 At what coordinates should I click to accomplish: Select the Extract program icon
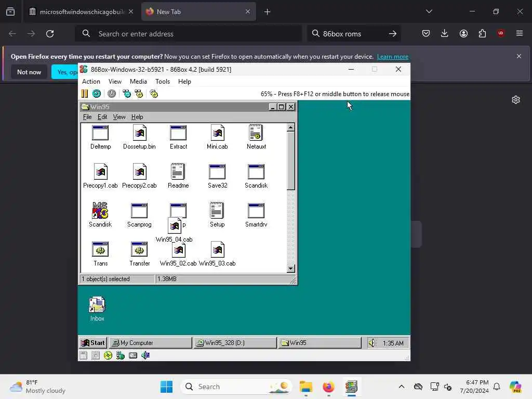[179, 137]
